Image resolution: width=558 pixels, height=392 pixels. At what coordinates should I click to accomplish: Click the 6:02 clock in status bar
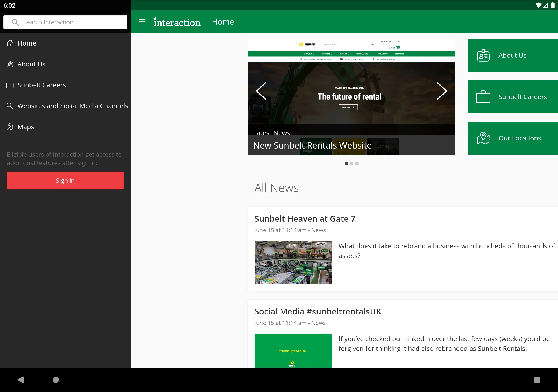pyautogui.click(x=9, y=5)
